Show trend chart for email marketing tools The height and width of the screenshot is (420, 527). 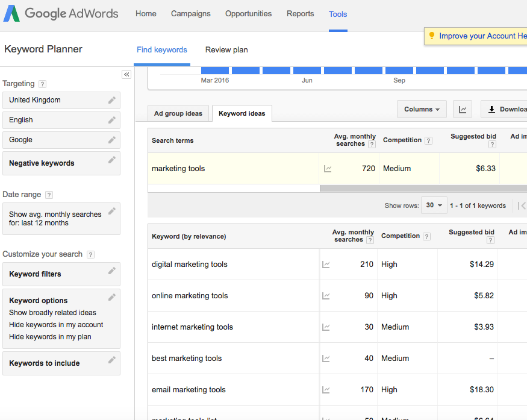(326, 390)
